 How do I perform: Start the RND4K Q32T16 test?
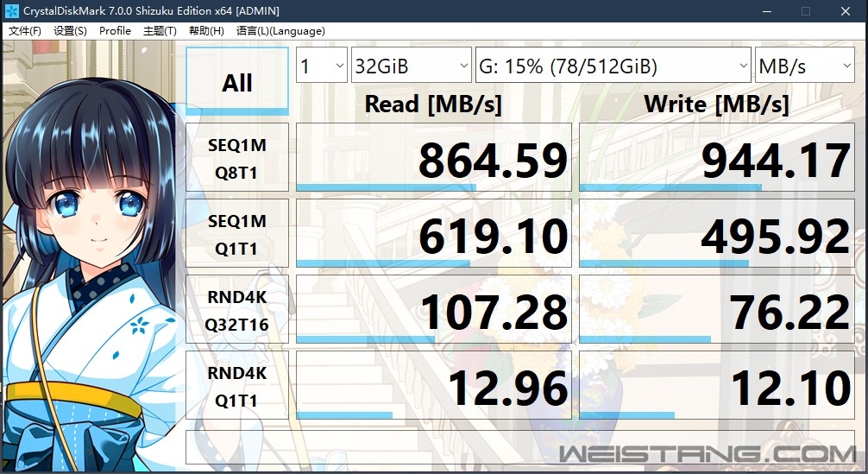coord(237,310)
